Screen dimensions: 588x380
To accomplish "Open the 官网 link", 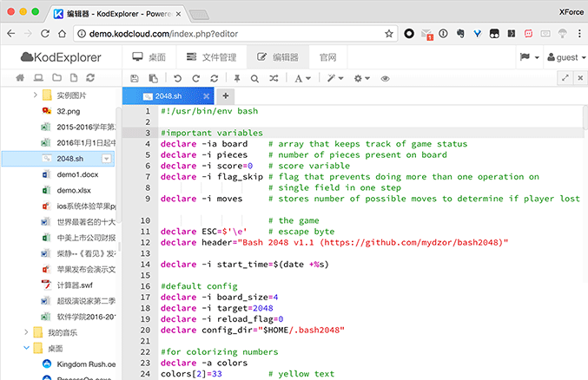I will click(x=327, y=57).
